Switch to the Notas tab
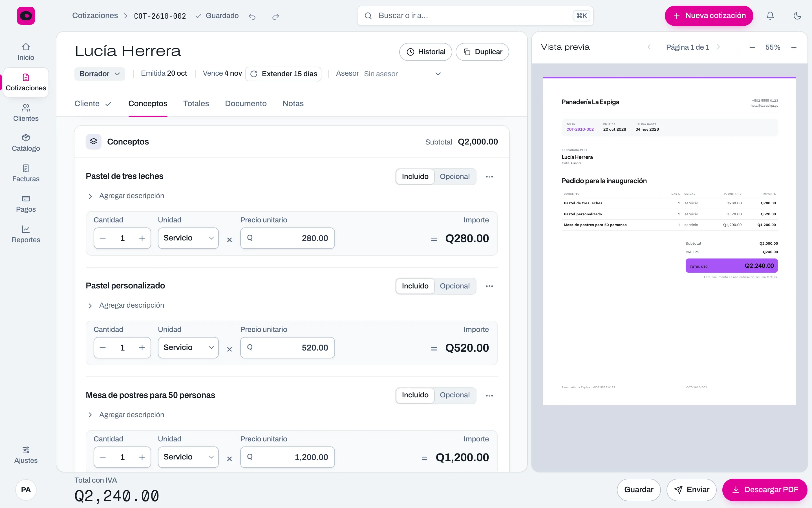The image size is (812, 508). [x=293, y=104]
